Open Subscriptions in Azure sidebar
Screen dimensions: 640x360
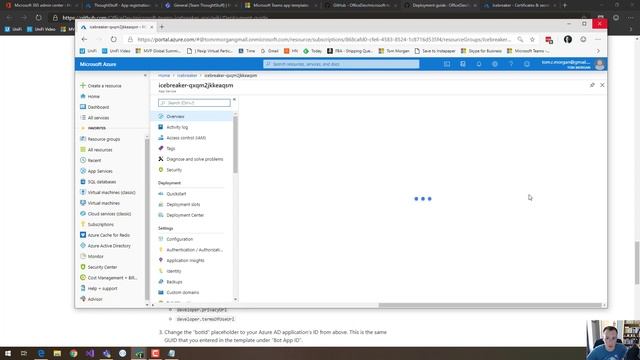coord(97,224)
